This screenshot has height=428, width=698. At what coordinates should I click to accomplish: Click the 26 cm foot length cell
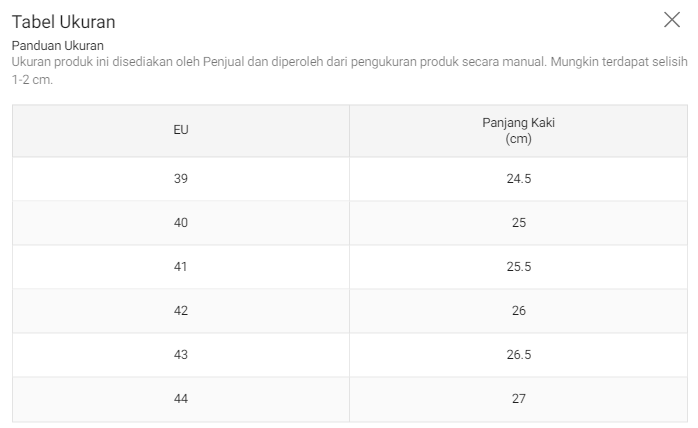tap(519, 311)
